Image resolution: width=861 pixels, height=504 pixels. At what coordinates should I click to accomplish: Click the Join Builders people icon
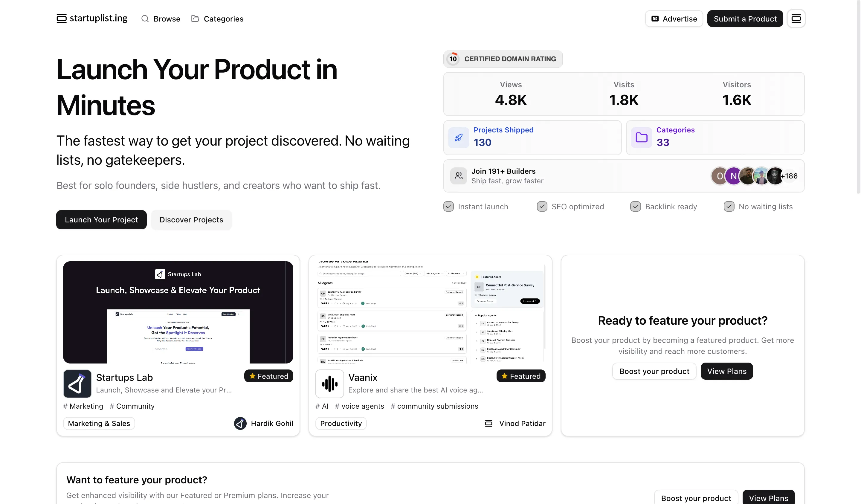[459, 176]
